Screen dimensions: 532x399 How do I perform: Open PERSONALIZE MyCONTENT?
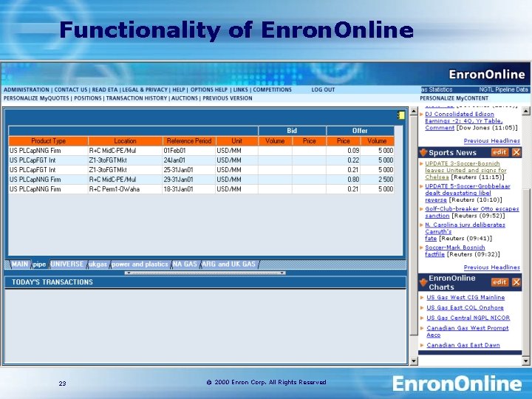454,98
